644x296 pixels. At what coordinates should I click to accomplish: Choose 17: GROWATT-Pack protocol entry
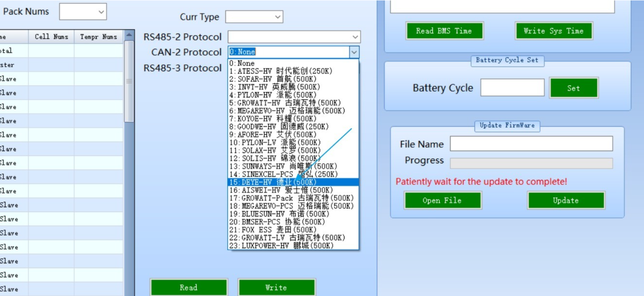293,198
